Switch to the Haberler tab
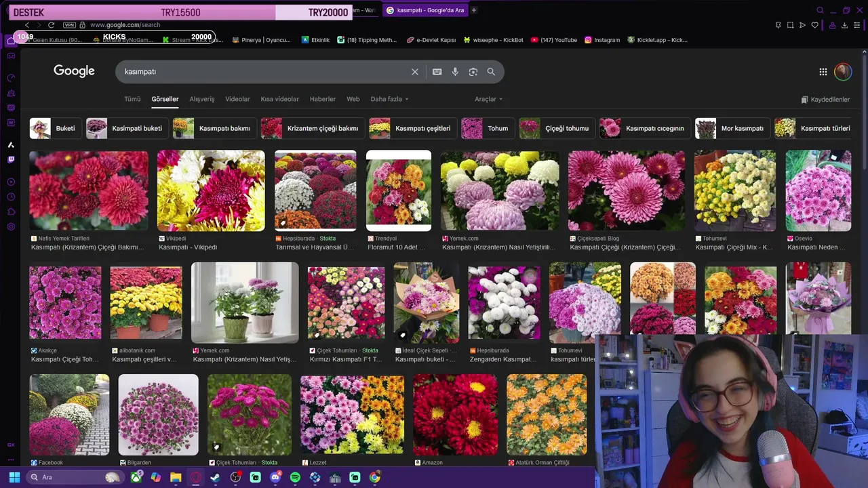 [x=323, y=99]
